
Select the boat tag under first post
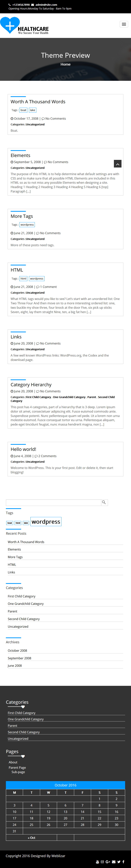(23, 110)
